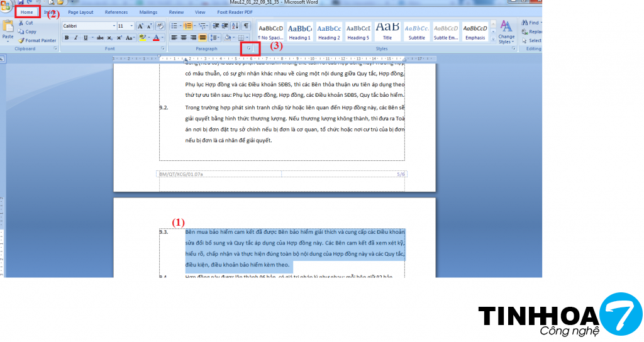This screenshot has width=644, height=342.
Task: Open the font size dropdown
Action: [131, 26]
